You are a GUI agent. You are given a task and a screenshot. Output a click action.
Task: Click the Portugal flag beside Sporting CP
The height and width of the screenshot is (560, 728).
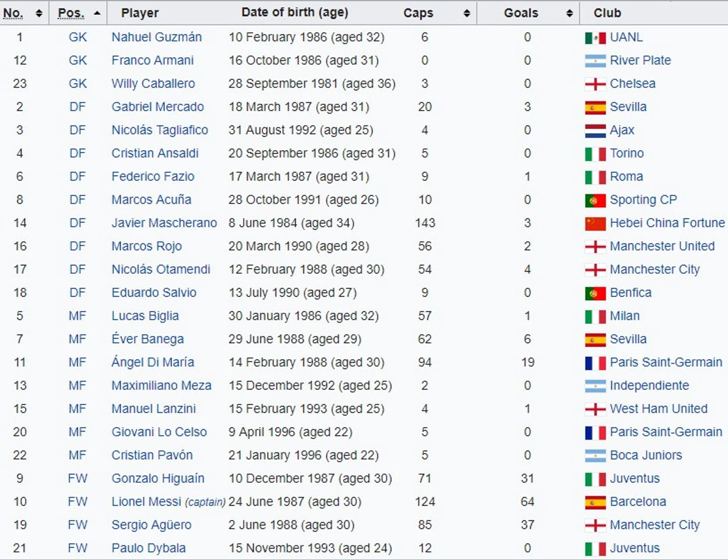[595, 200]
